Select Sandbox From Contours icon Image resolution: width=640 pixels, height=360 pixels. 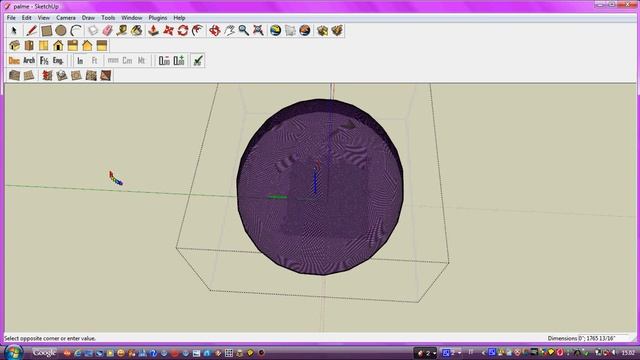tap(15, 76)
